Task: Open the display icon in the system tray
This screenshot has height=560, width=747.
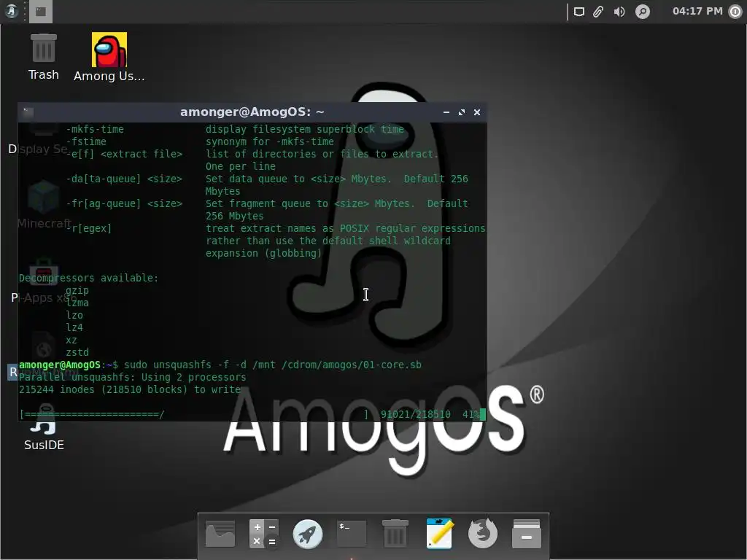Action: [578, 12]
